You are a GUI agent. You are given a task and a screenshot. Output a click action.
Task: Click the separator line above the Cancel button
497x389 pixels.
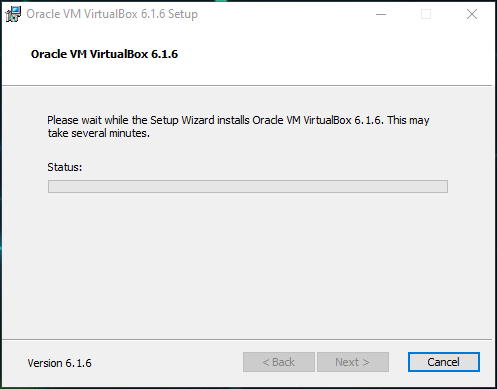click(x=247, y=340)
